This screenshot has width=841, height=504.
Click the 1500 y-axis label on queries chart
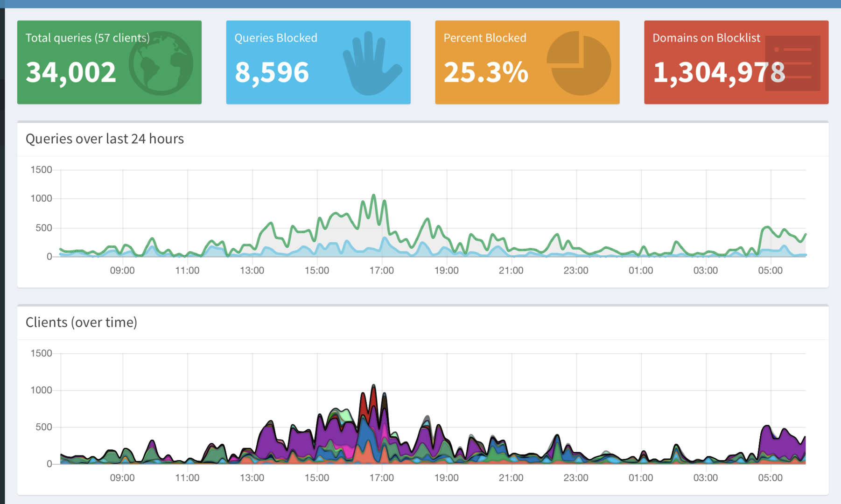tap(41, 170)
